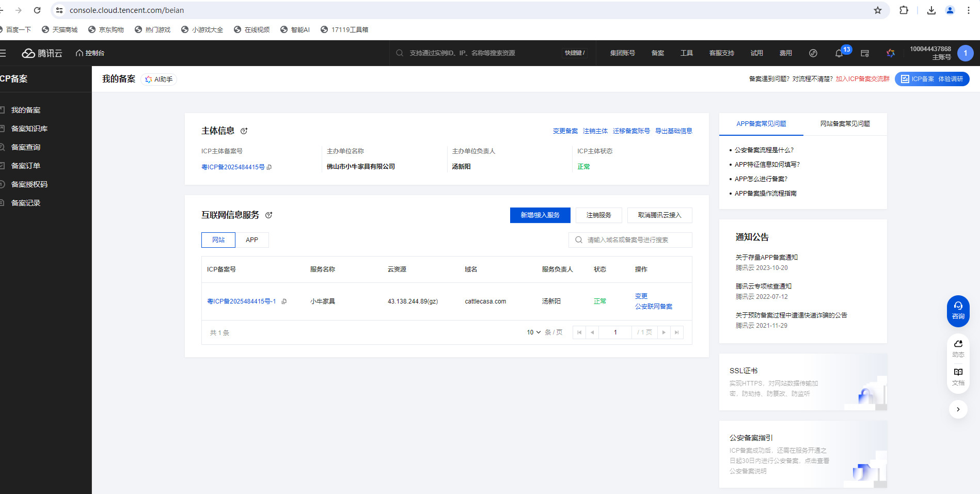Screen dimensions: 980x494
Task: Go to previous page arrow
Action: [592, 332]
